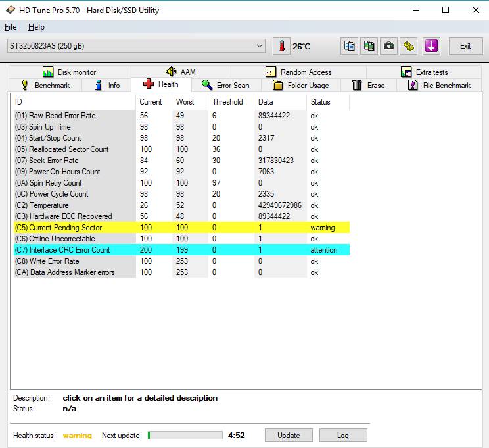Select the (07) Seek Error Rate row
The image size is (489, 448).
click(181, 161)
